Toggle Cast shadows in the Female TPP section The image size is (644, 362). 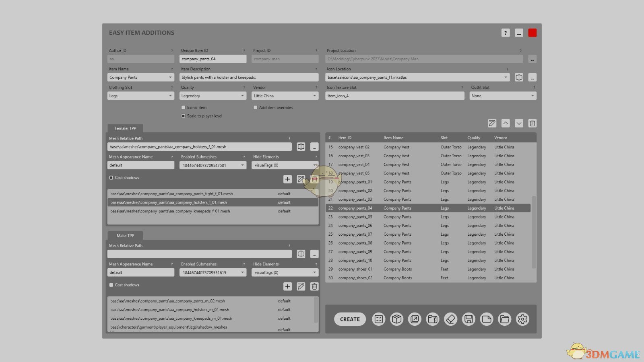(111, 178)
